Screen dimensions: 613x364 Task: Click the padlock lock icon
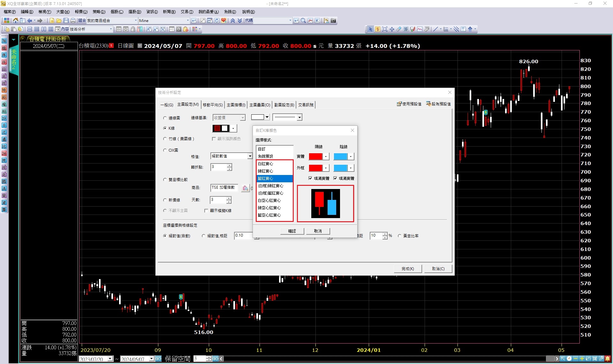tap(133, 29)
